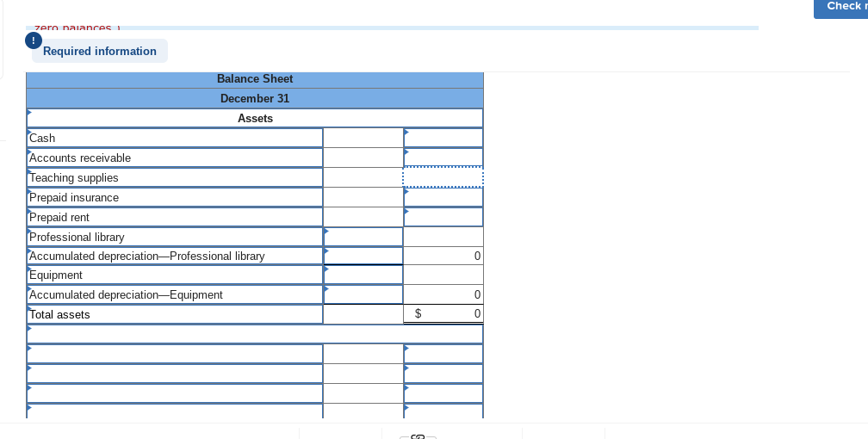Open the Teaching supplies dropdown cell
Screen dimensions: 868x439
click(175, 177)
